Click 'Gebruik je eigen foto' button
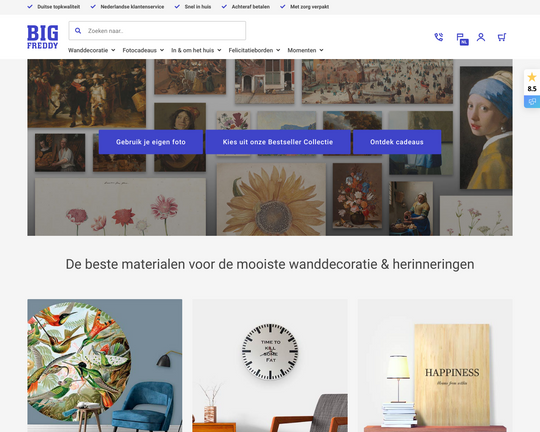Image resolution: width=540 pixels, height=432 pixels. coord(150,142)
